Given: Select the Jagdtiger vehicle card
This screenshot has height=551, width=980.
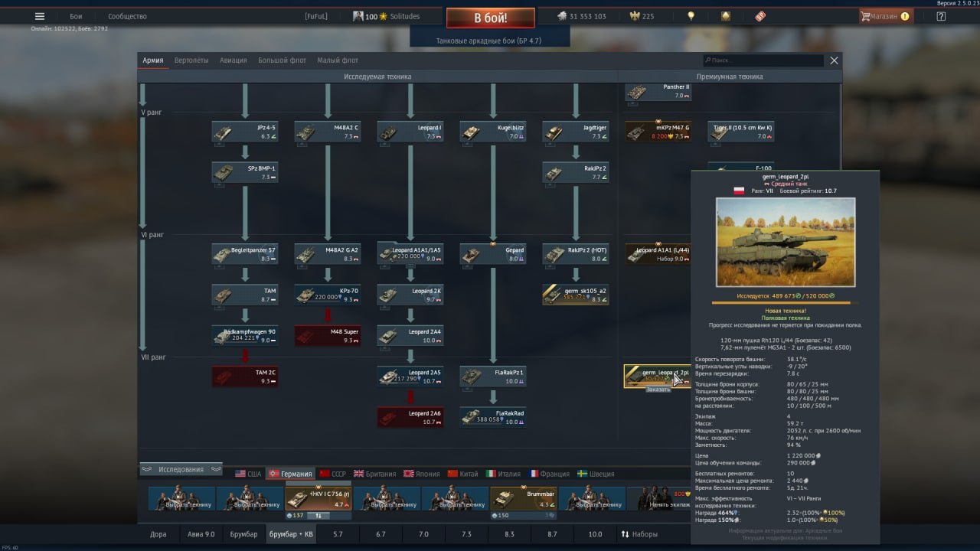Looking at the screenshot, I should click(x=576, y=132).
